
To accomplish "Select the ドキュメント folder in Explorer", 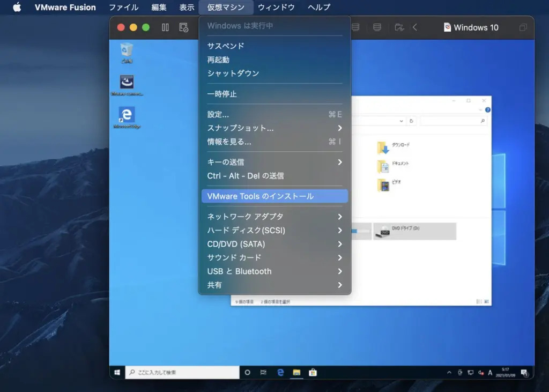I will 393,166.
